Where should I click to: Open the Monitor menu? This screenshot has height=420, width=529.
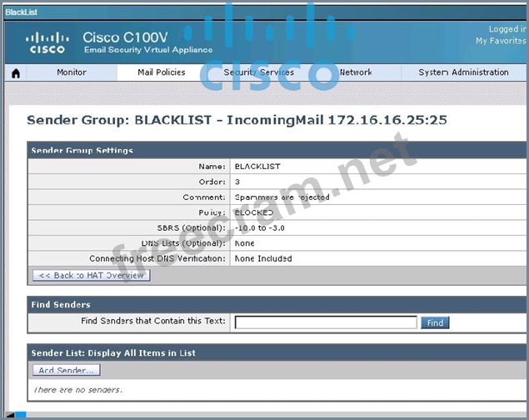[72, 72]
